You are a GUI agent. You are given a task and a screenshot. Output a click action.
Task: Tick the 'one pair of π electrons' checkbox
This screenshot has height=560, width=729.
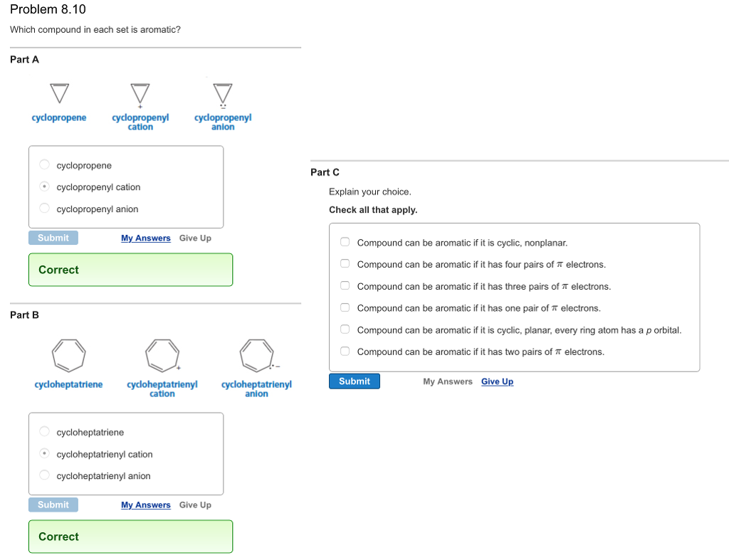click(x=345, y=308)
